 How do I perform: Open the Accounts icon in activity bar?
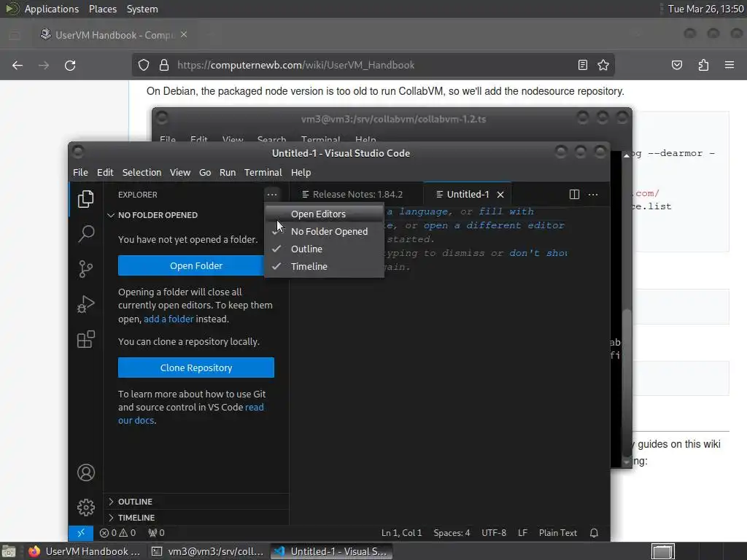(86, 472)
